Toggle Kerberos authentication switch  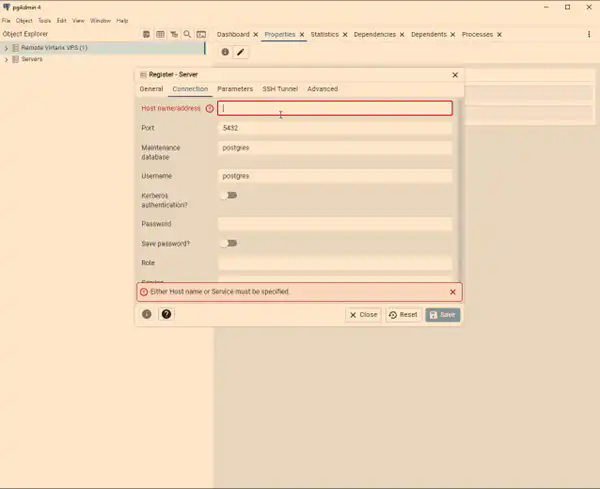[x=229, y=196]
